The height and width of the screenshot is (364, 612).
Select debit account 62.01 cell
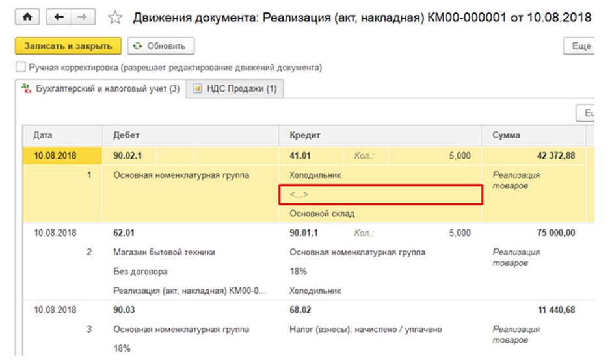124,233
